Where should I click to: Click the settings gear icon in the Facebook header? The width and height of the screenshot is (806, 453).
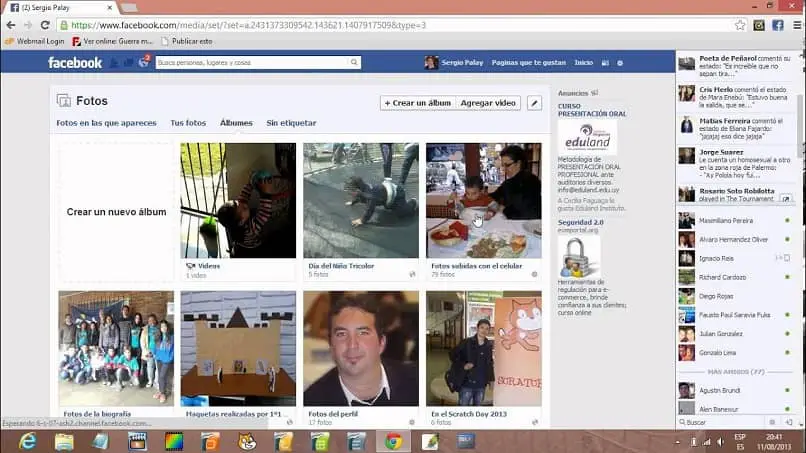coord(620,63)
